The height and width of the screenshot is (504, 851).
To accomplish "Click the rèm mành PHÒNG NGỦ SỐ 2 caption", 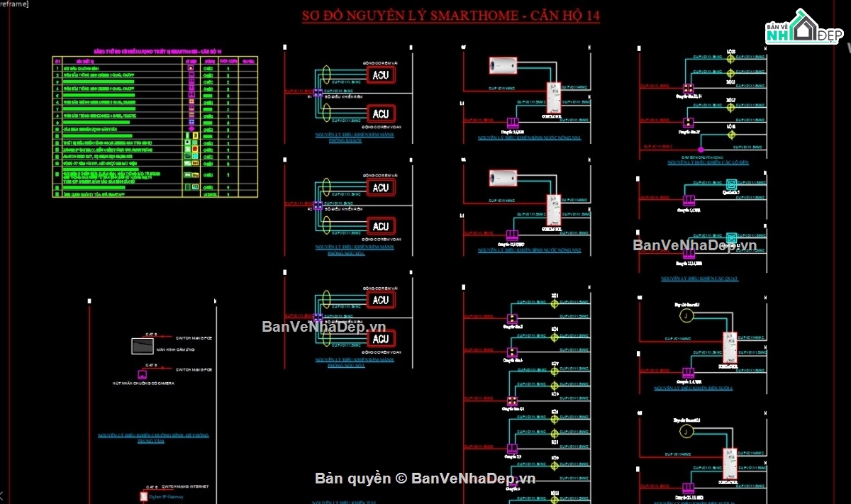I will click(x=355, y=363).
